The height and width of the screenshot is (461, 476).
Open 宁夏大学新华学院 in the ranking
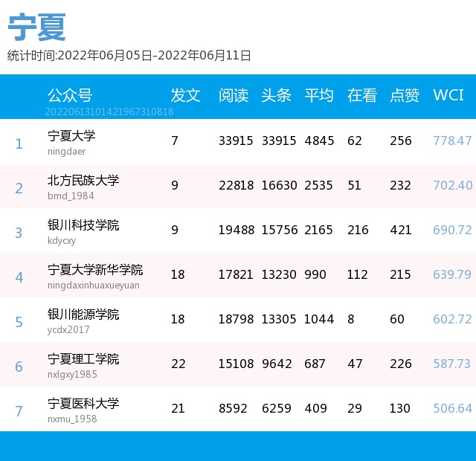pos(95,270)
